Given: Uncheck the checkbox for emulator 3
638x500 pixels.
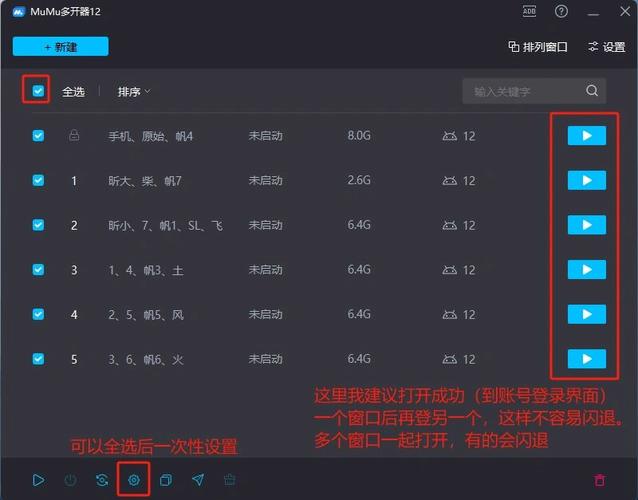Looking at the screenshot, I should 38,270.
